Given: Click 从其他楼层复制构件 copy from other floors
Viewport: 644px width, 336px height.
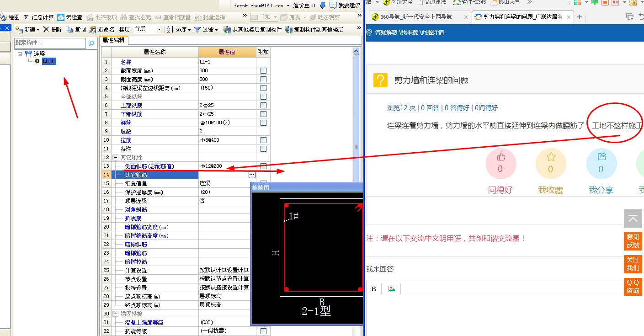Looking at the screenshot, I should (252, 30).
